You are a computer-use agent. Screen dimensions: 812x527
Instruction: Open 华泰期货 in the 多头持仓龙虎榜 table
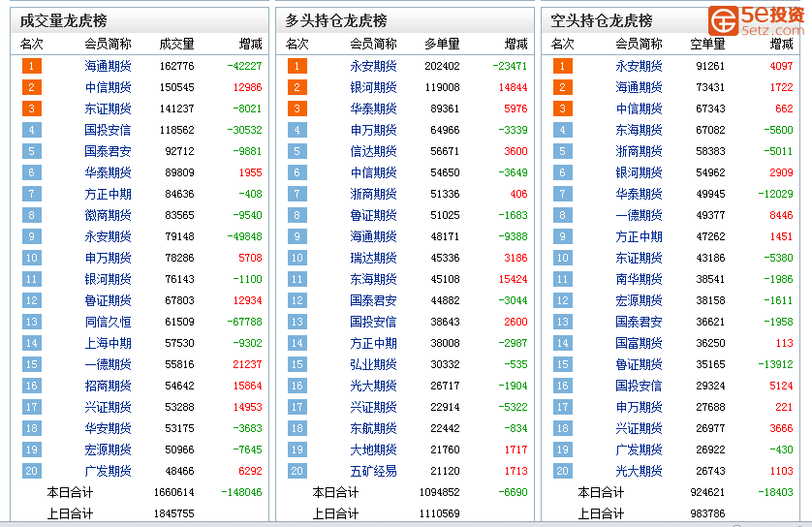[x=373, y=108]
